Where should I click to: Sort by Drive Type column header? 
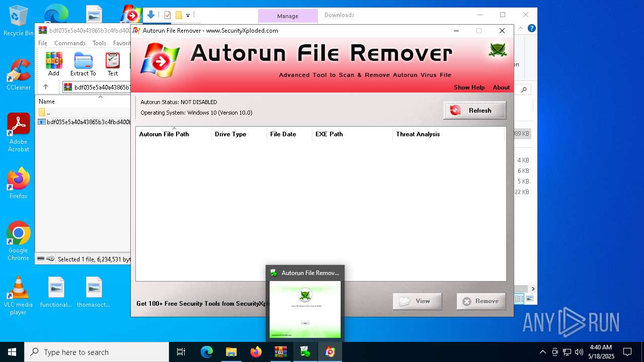pyautogui.click(x=239, y=134)
